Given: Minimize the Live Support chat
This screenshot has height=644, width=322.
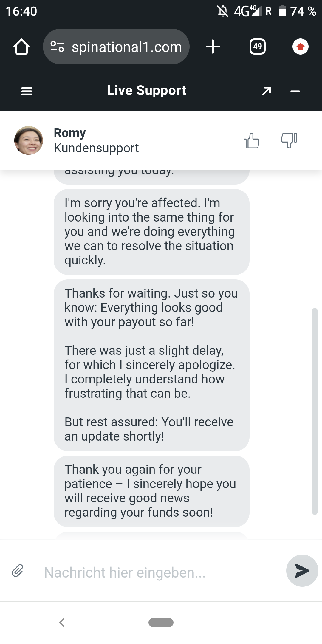Looking at the screenshot, I should click(295, 91).
